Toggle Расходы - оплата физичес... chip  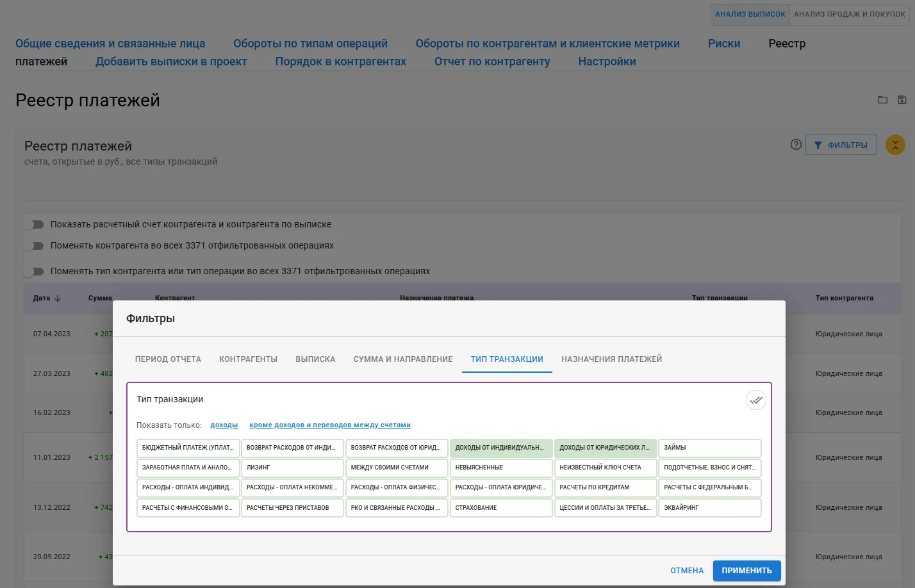click(397, 487)
